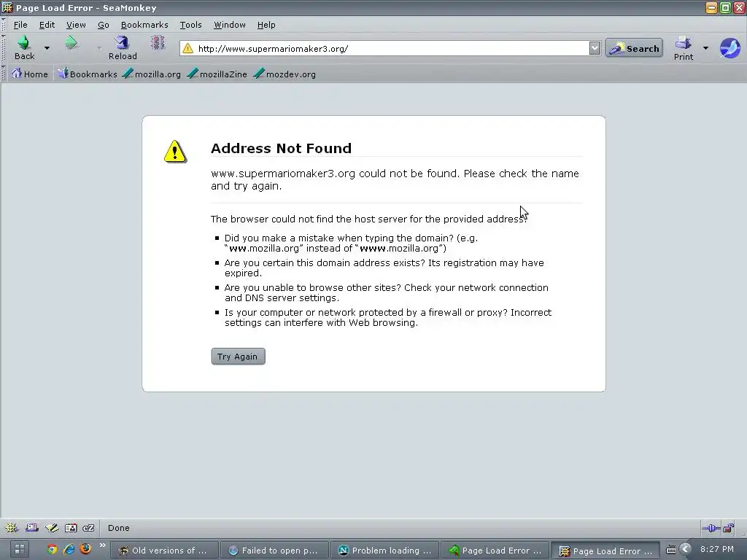Viewport: 747px width, 560px height.
Task: Click the Home bookmark toolbar button
Action: click(x=29, y=74)
